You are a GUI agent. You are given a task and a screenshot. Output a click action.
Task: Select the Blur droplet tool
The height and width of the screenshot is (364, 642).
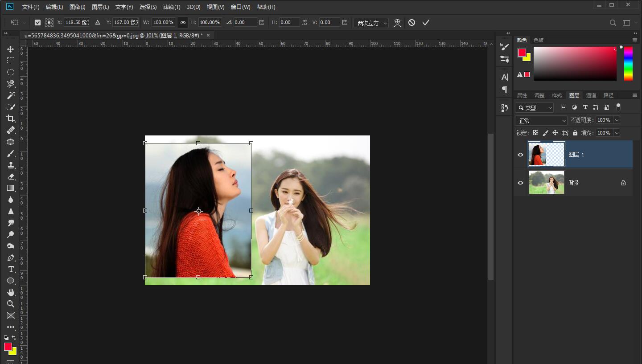(11, 200)
